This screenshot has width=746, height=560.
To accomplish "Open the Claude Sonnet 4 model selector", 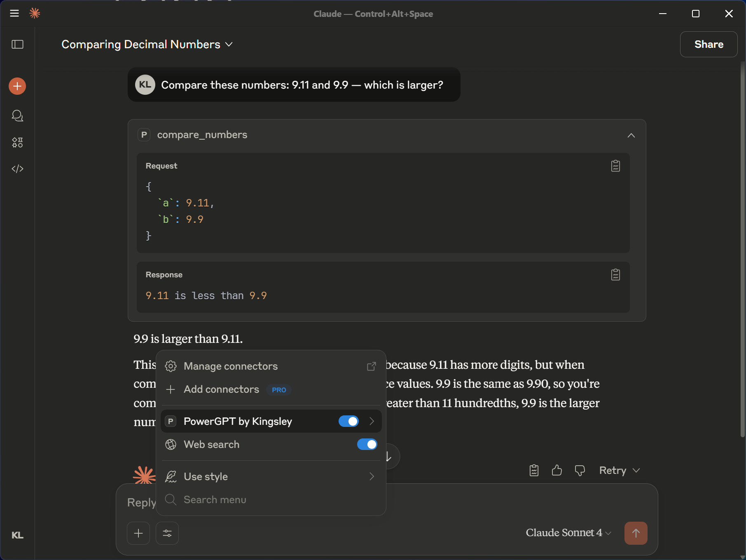I will pyautogui.click(x=568, y=533).
